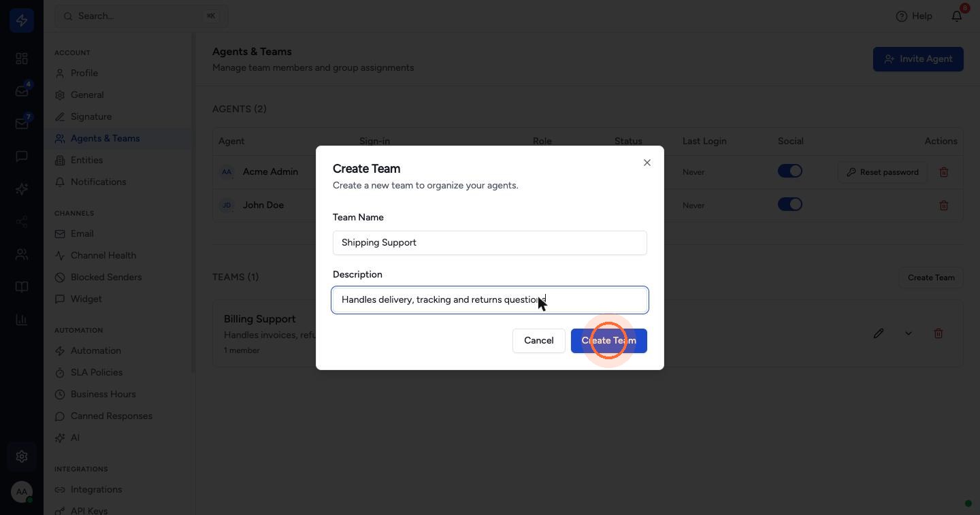
Task: Open the envelope icon with badge 7
Action: tap(22, 124)
